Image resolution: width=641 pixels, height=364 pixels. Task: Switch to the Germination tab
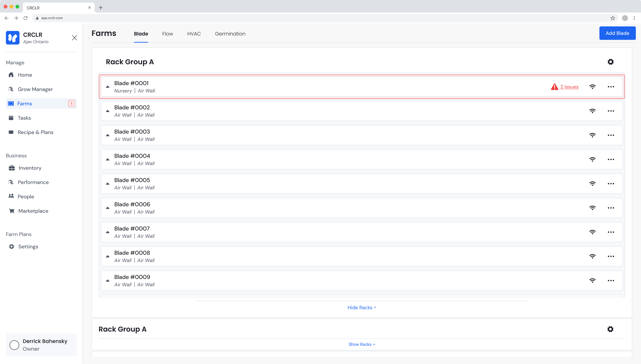click(230, 34)
